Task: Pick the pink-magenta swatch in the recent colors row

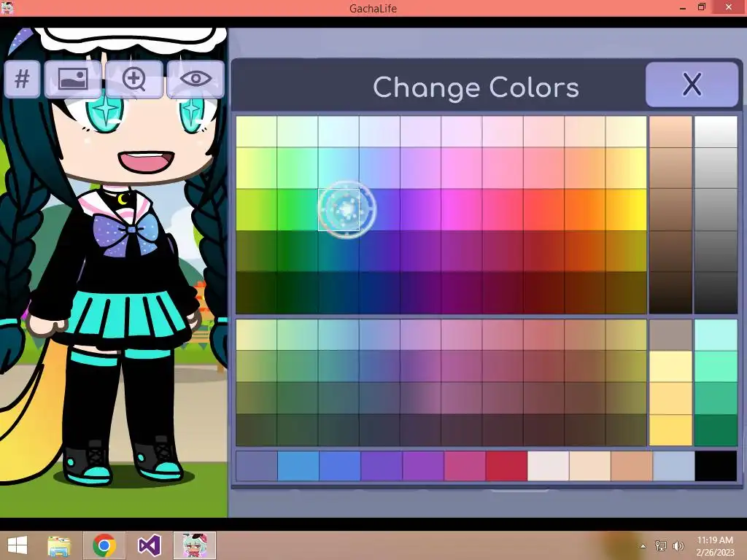Action: point(465,466)
